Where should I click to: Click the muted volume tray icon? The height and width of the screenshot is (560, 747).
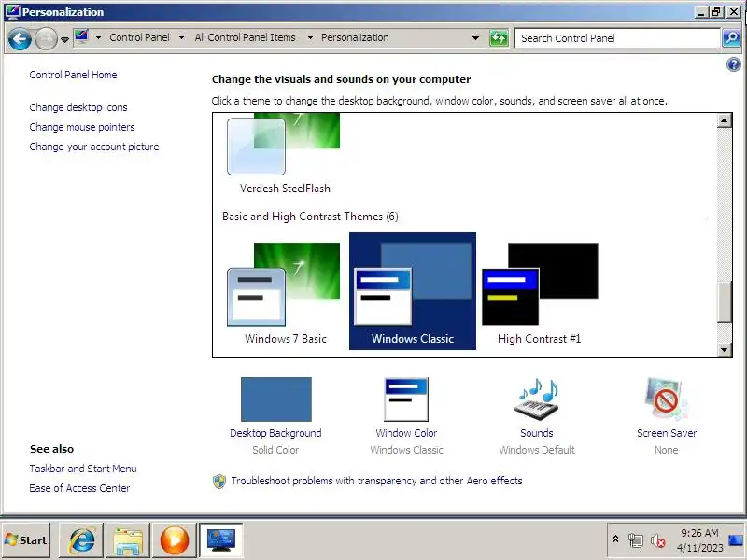pos(658,540)
